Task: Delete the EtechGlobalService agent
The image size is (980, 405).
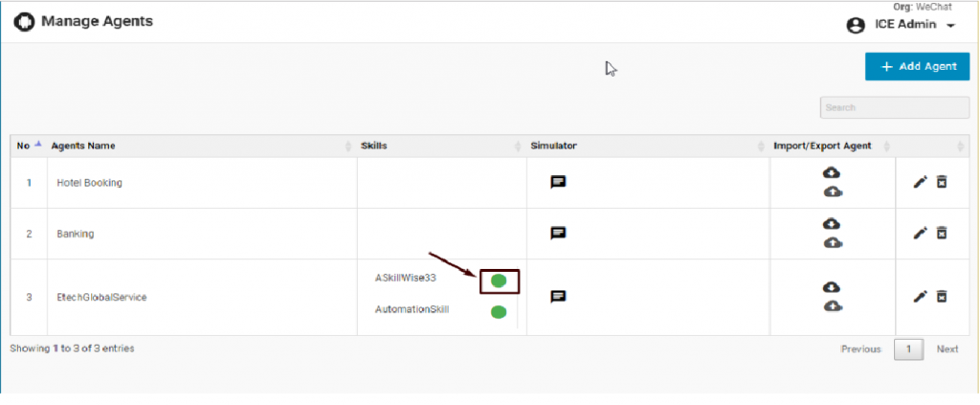Action: pos(941,297)
